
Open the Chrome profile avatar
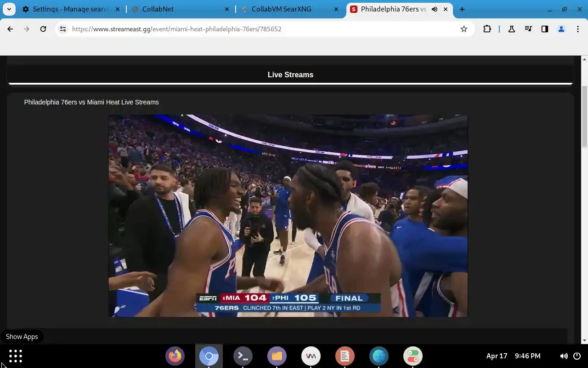(x=561, y=29)
